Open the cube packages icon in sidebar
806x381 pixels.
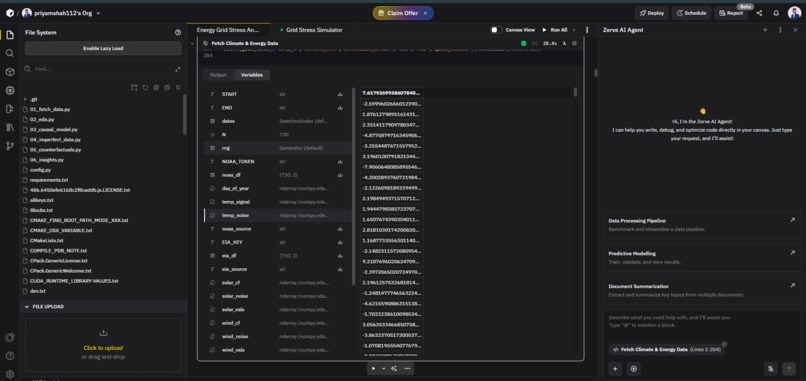10,72
